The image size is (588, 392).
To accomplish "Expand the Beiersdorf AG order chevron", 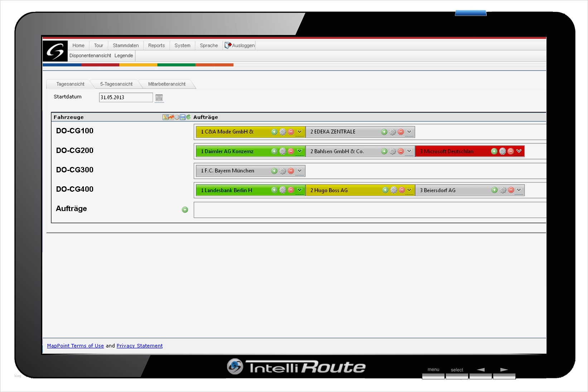I will 519,190.
